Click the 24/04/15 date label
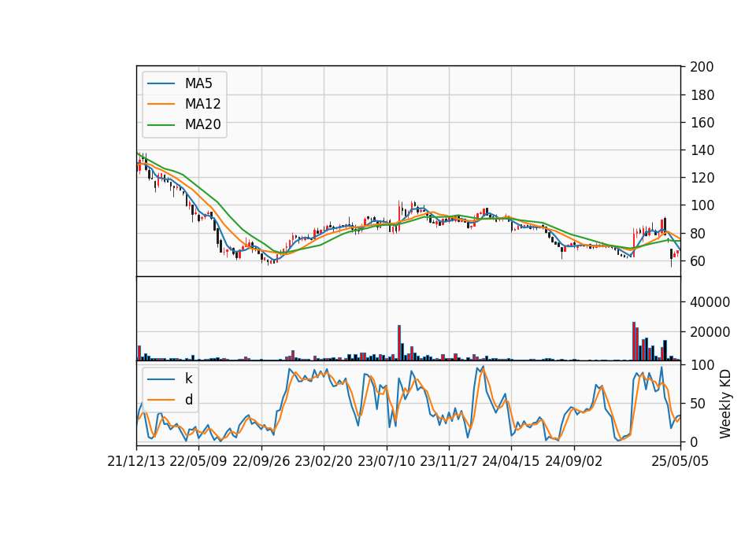 tap(511, 462)
